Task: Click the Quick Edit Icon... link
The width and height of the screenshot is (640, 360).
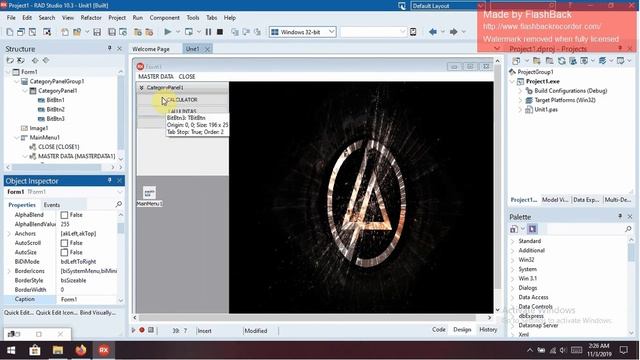Action: pos(56,312)
